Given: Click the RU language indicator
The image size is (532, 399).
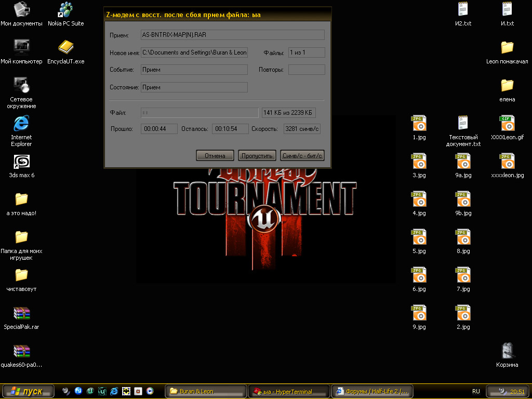Looking at the screenshot, I should coord(476,392).
